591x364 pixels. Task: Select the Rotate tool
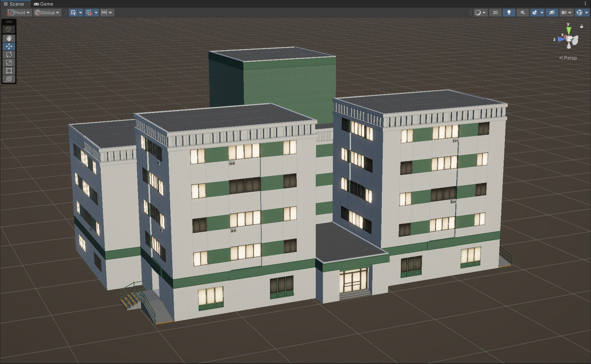coord(9,54)
